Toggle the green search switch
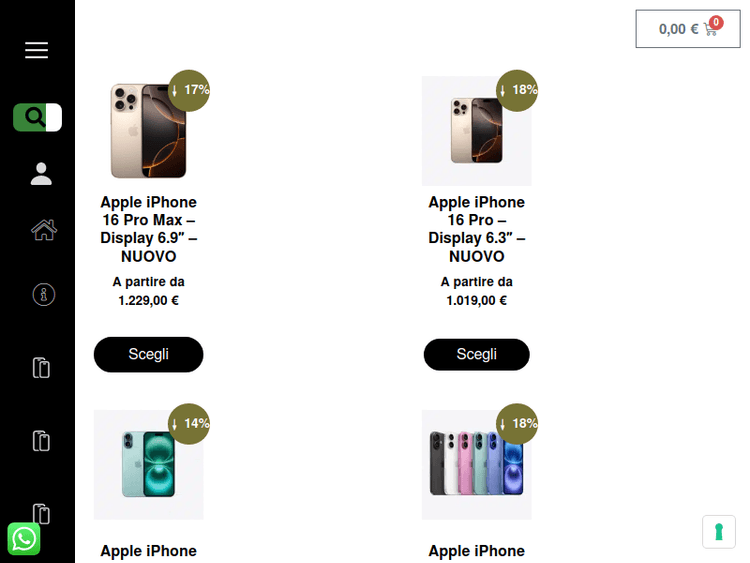The image size is (750, 563). tap(37, 117)
